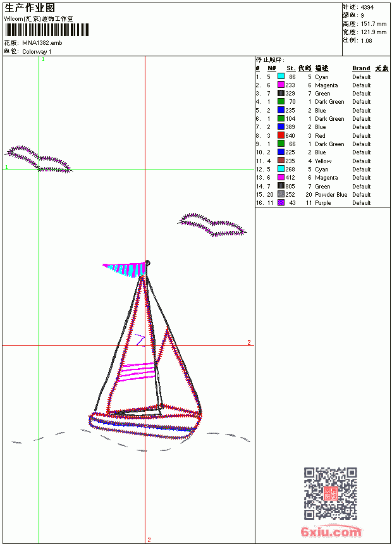Click the N# column header

pos(272,68)
